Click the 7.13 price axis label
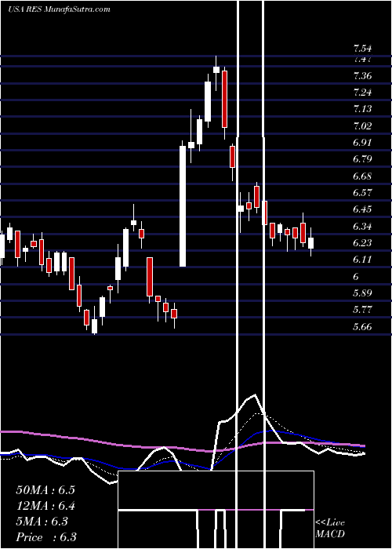The image size is (392, 549). [x=362, y=109]
